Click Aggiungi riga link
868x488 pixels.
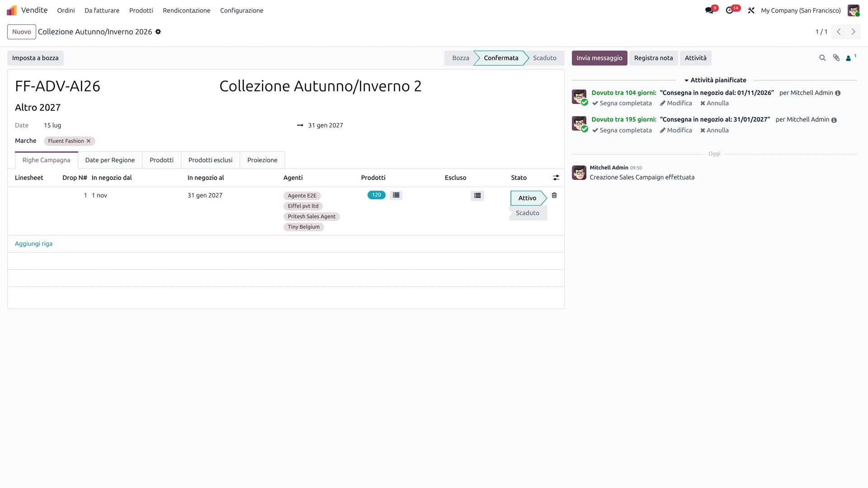(33, 244)
